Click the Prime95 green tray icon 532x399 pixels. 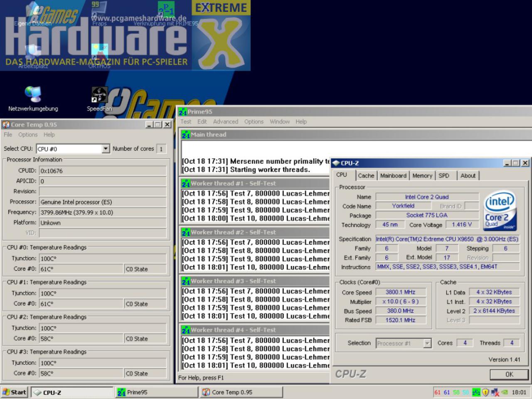[476, 392]
